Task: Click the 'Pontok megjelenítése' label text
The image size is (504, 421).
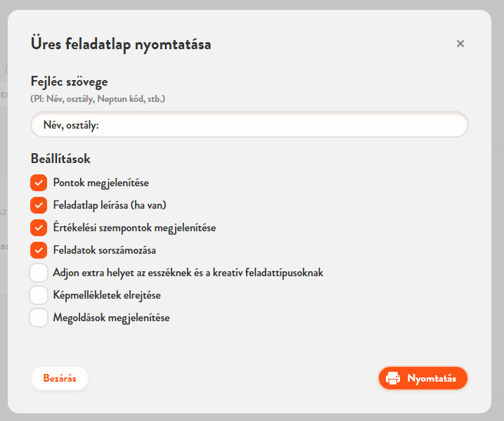Action: click(x=101, y=183)
